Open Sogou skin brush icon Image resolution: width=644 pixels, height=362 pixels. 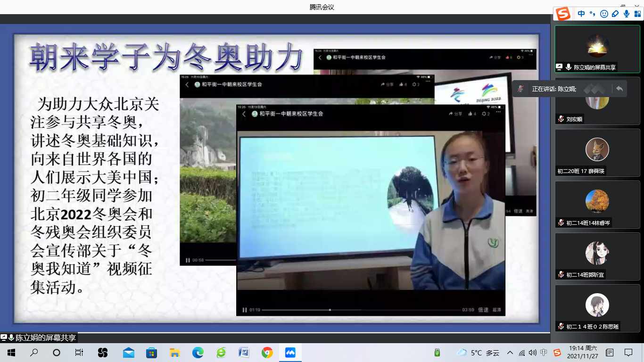[615, 14]
